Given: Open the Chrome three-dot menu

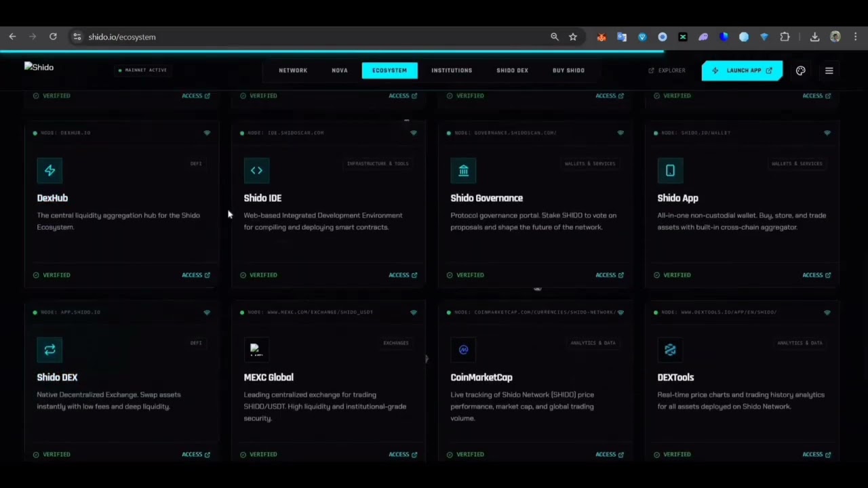Looking at the screenshot, I should 856,37.
